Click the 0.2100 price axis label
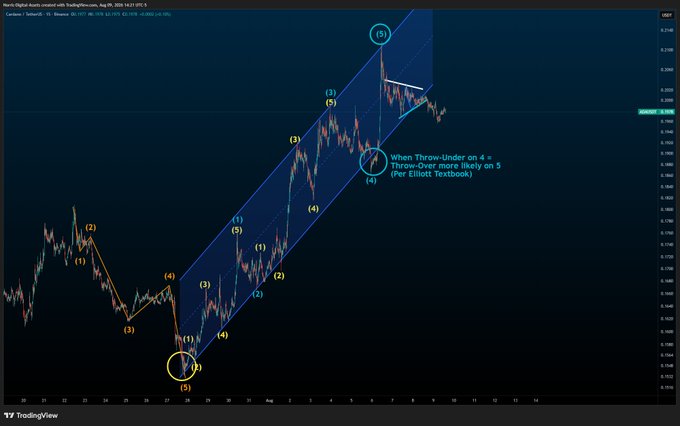The width and height of the screenshot is (680, 426). point(667,50)
